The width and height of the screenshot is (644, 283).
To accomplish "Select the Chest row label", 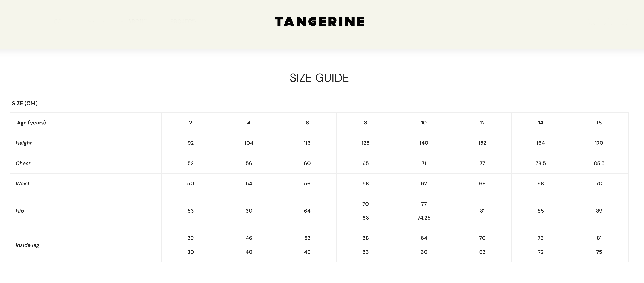I will point(23,164).
